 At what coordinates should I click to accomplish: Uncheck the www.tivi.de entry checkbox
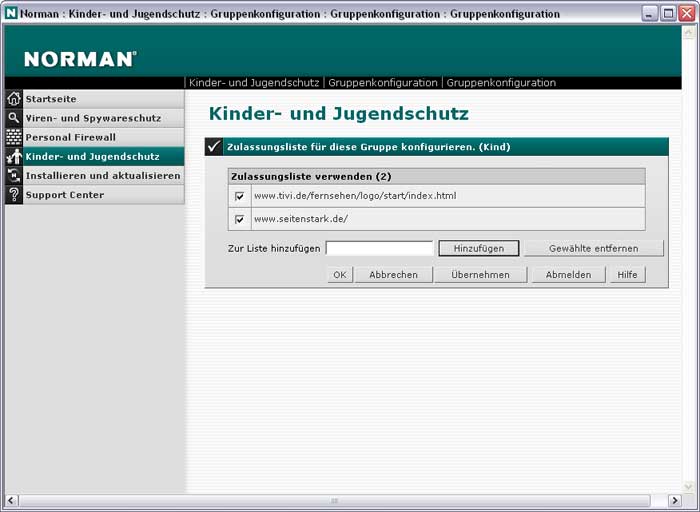tap(240, 196)
